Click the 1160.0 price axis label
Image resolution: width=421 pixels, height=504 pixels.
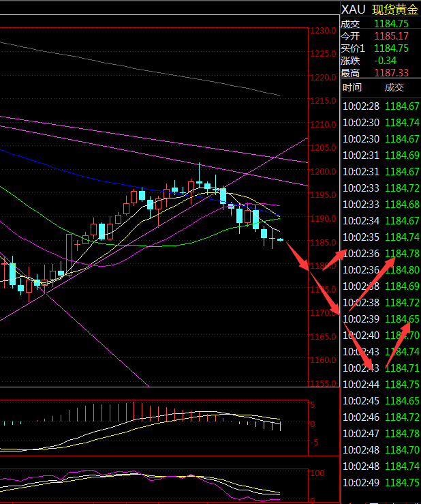point(323,359)
